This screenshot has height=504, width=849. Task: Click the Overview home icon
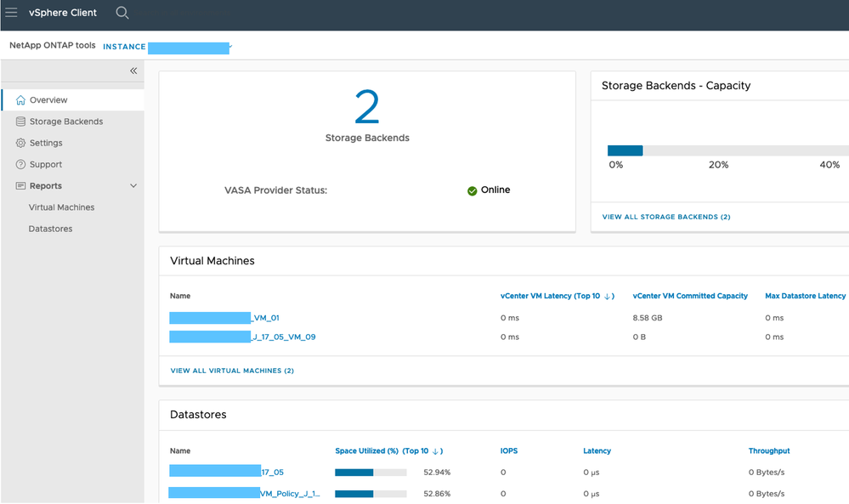pyautogui.click(x=21, y=100)
